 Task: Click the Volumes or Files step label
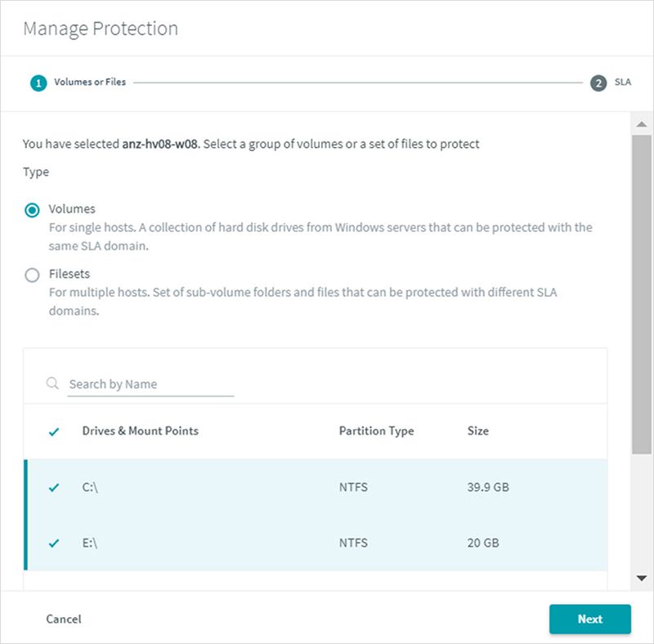pyautogui.click(x=90, y=82)
